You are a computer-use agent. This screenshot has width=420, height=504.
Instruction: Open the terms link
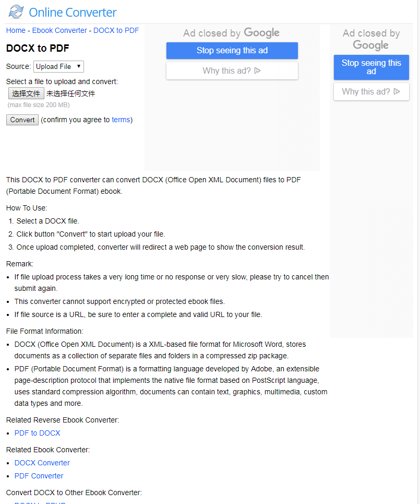[121, 120]
